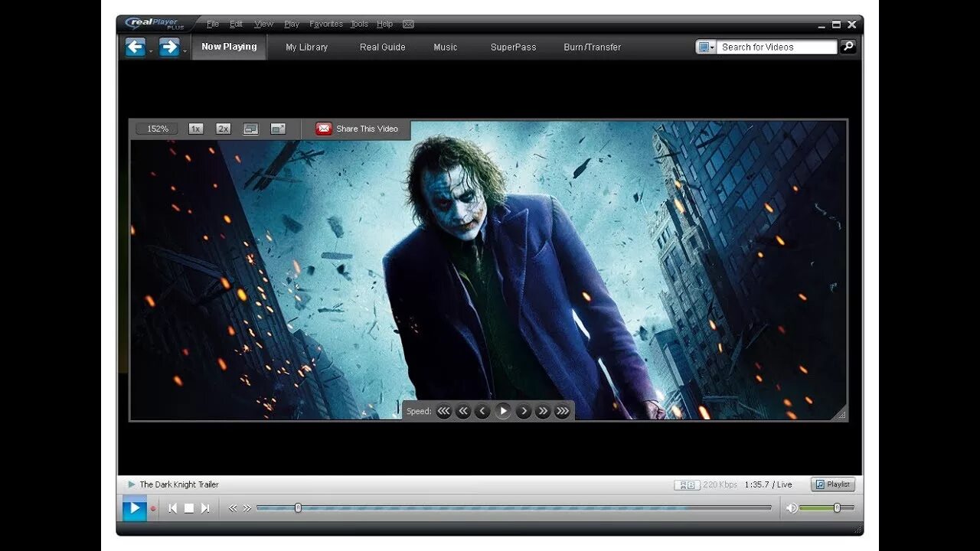Click The Dark Knight Trailer clip title
980x551 pixels.
pos(179,484)
